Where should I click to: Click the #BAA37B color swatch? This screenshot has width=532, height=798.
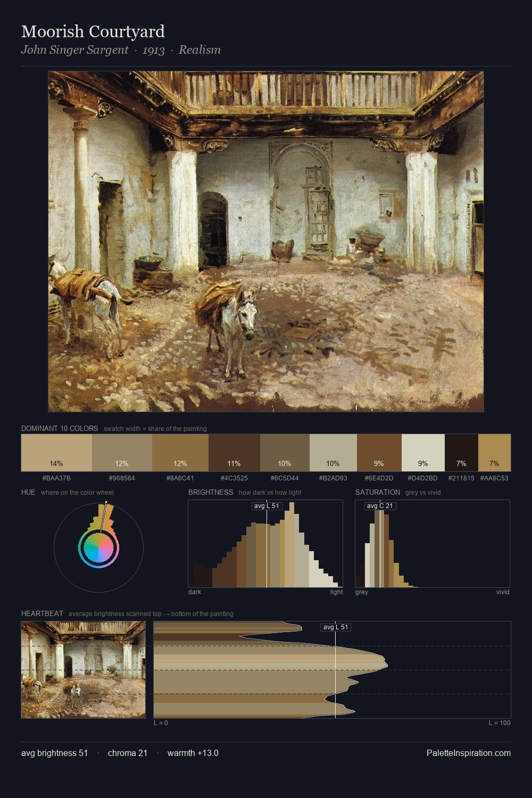tap(56, 453)
